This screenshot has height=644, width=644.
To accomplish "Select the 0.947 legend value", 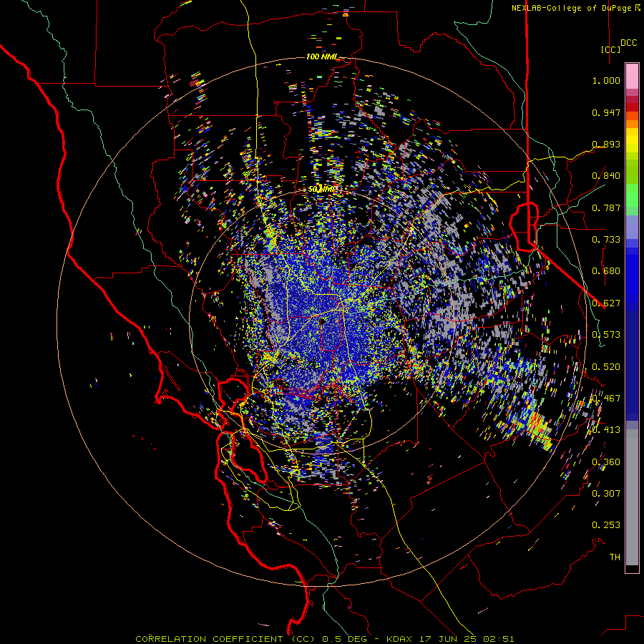I will pyautogui.click(x=606, y=112).
